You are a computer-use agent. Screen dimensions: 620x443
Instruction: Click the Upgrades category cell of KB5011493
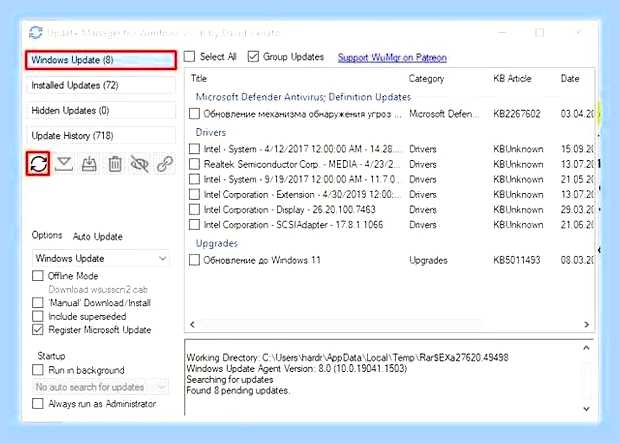click(428, 260)
